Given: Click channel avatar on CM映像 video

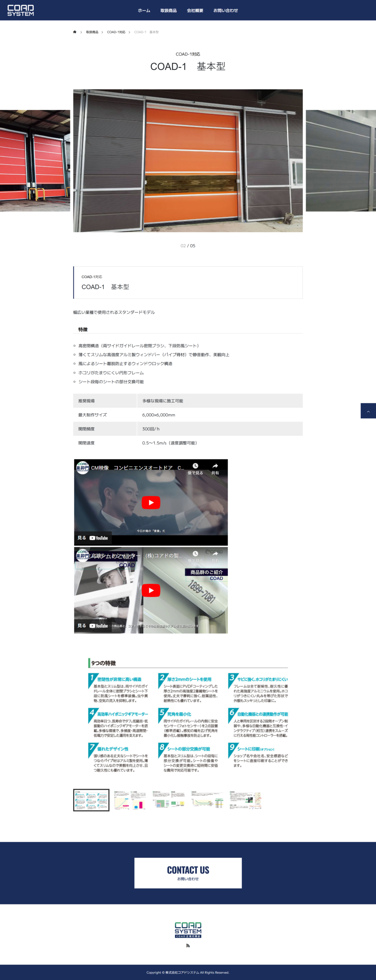Looking at the screenshot, I should (x=82, y=467).
